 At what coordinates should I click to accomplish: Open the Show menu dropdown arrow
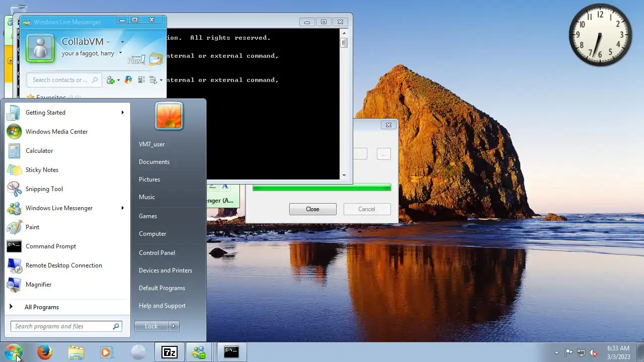[161, 80]
